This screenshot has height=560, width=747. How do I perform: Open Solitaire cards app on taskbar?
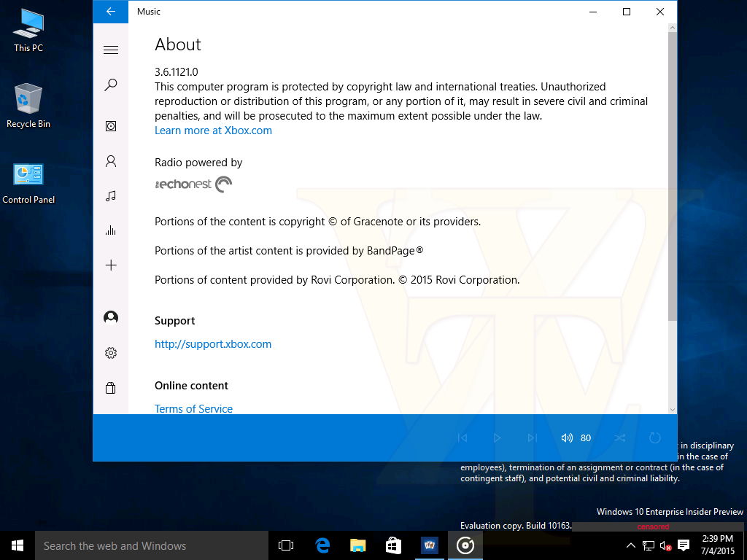(x=429, y=545)
